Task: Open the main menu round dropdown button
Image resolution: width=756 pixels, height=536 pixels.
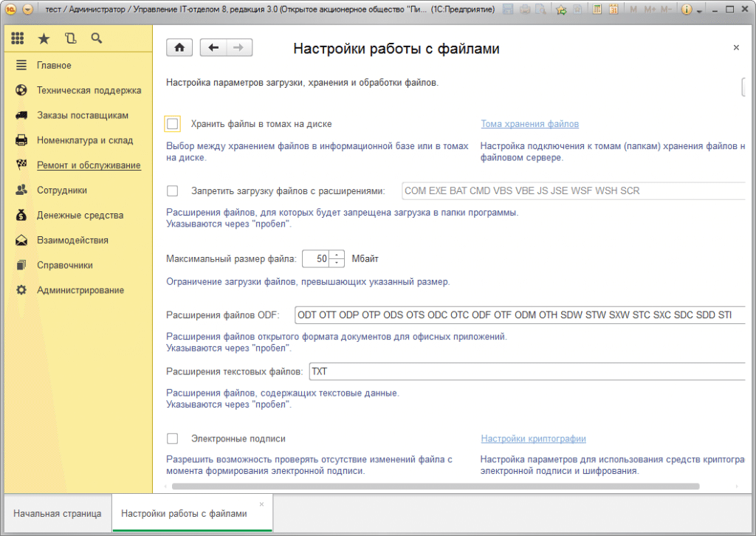Action: [28, 9]
